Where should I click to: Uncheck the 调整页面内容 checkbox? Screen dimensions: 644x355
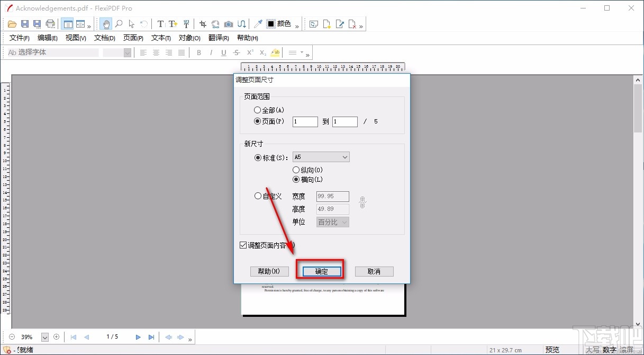(243, 245)
